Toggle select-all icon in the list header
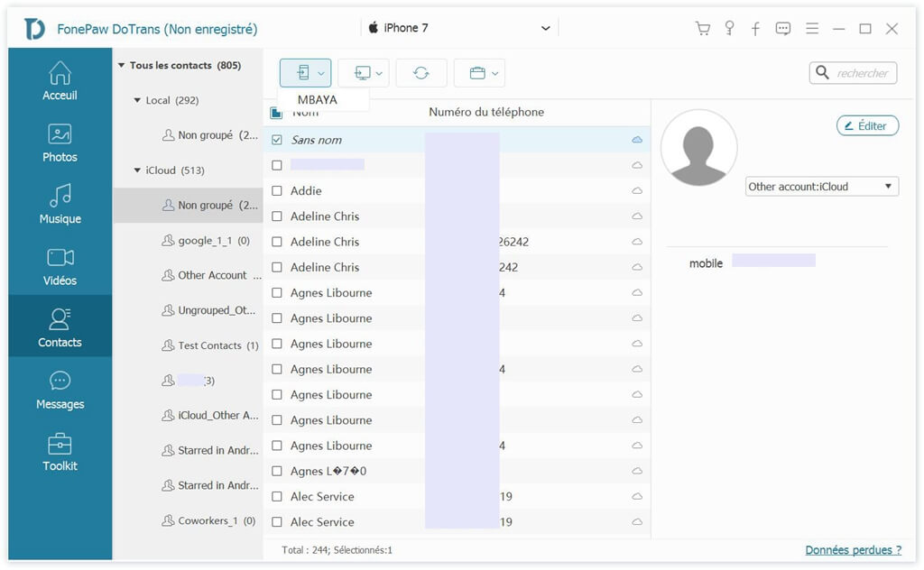This screenshot has height=570, width=924. [276, 113]
